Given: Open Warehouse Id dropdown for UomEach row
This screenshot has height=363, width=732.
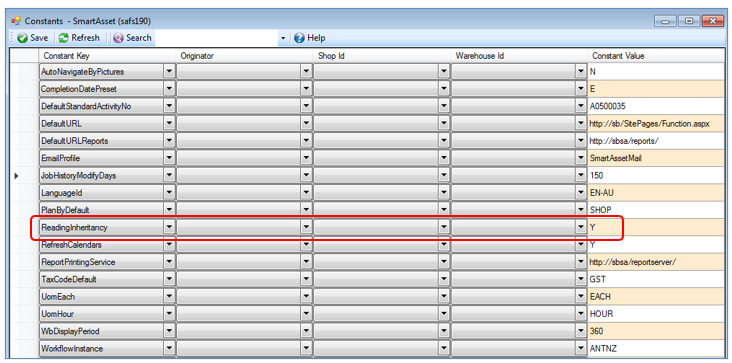Looking at the screenshot, I should click(x=581, y=296).
